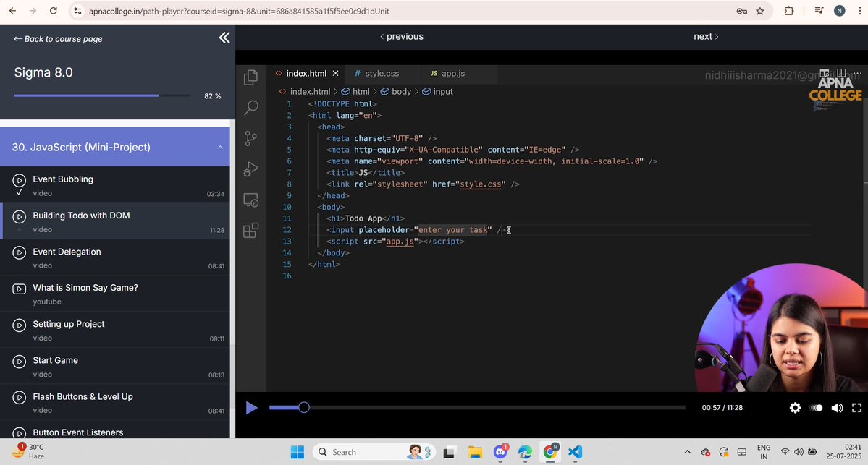
Task: Open the Start Game lesson
Action: coord(114,366)
